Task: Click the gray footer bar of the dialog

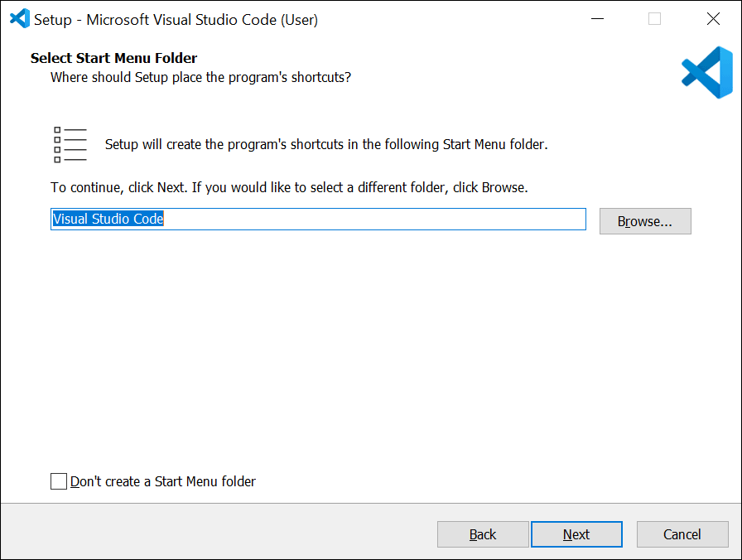Action: pos(207,534)
